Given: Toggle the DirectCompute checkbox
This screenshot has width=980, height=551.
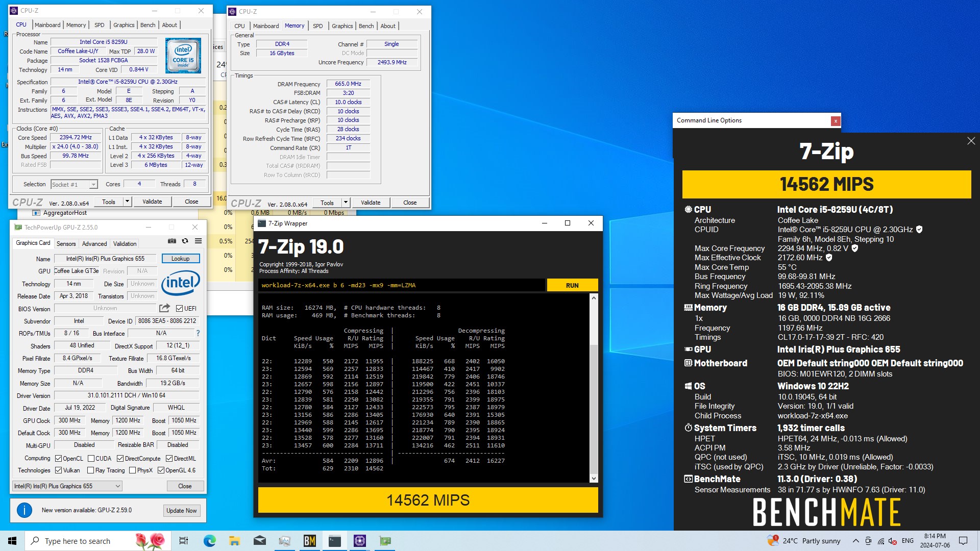Looking at the screenshot, I should point(120,459).
